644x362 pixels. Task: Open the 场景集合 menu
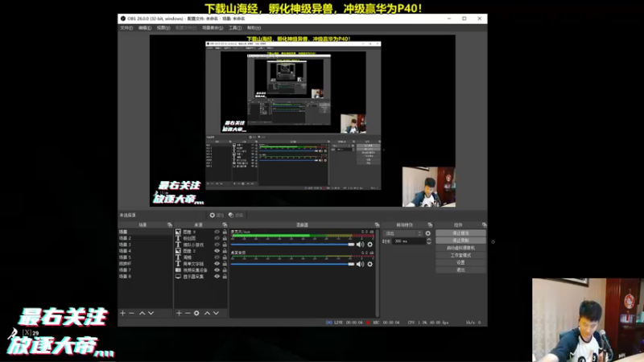(213, 28)
